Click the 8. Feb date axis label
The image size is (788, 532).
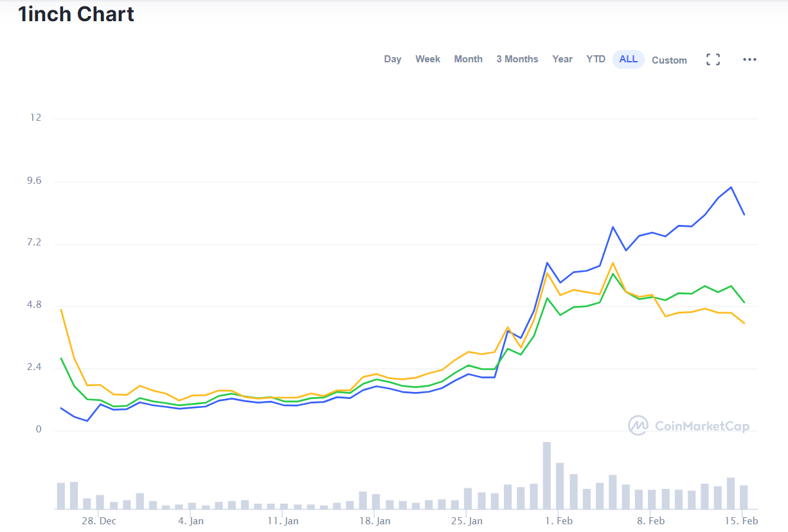click(650, 520)
